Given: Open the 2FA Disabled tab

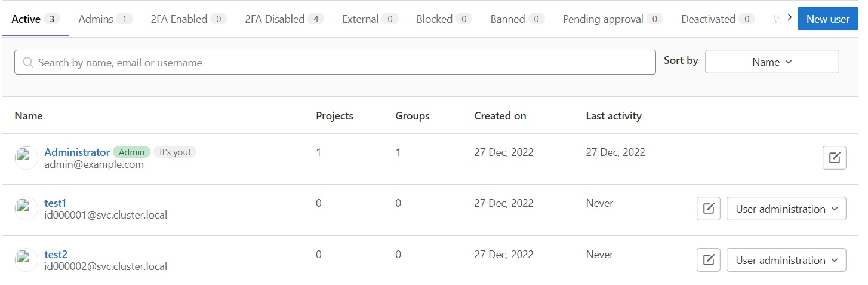Looking at the screenshot, I should [284, 19].
